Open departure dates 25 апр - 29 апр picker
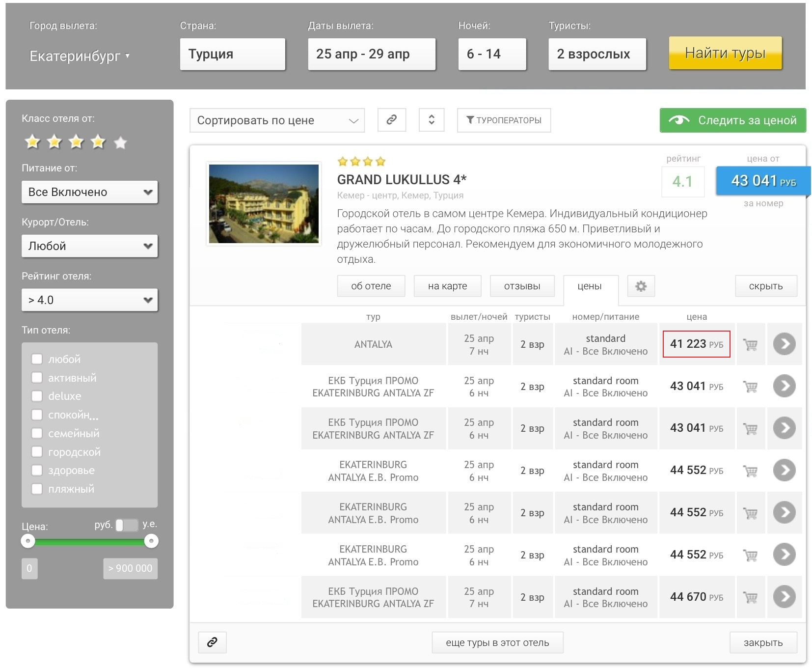The height and width of the screenshot is (669, 812). point(372,54)
